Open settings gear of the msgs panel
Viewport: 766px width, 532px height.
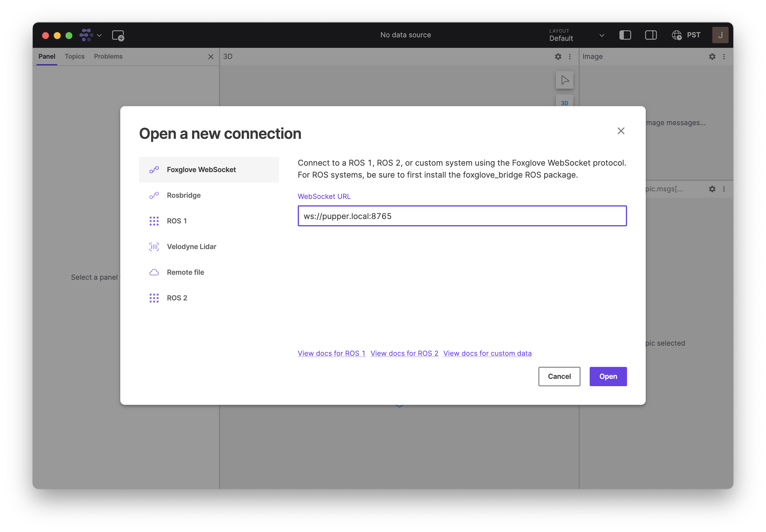[x=712, y=189]
